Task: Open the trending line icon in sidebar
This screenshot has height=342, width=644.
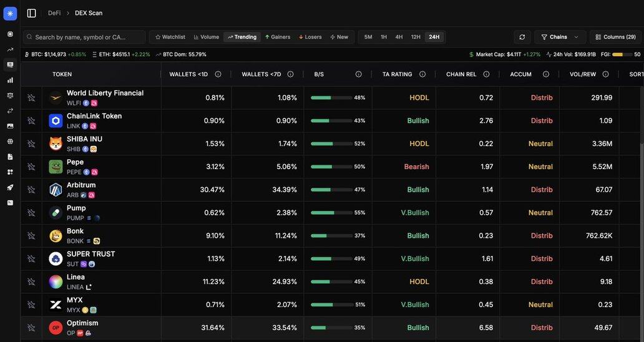Action: (x=10, y=50)
